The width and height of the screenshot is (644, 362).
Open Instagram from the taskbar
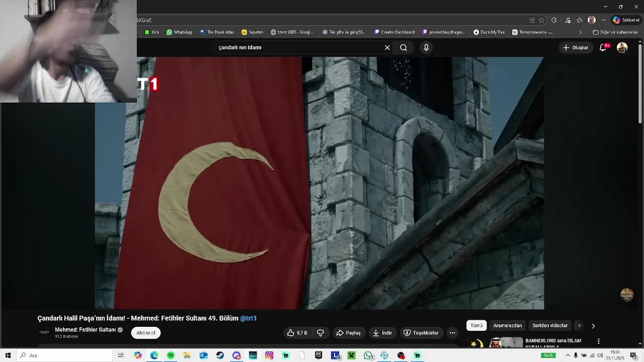269,355
